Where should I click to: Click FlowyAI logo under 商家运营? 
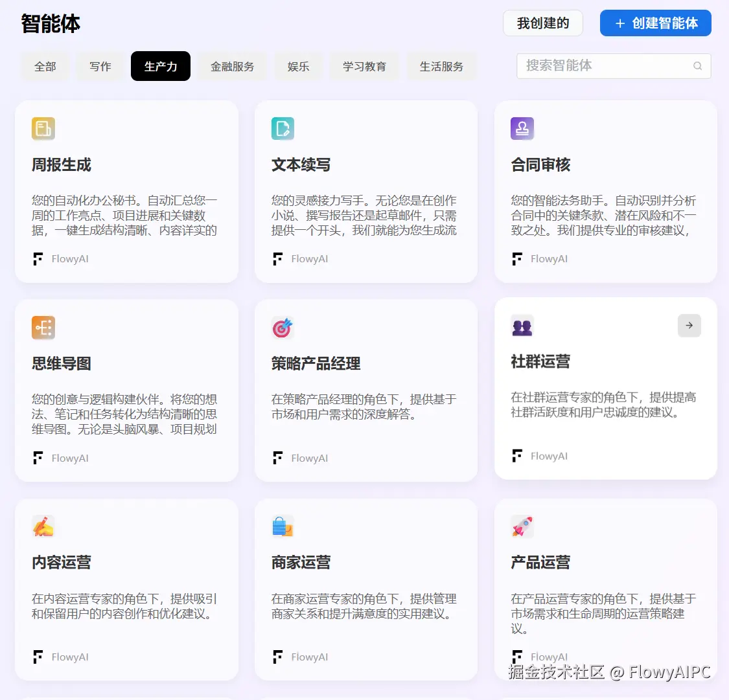pyautogui.click(x=277, y=657)
